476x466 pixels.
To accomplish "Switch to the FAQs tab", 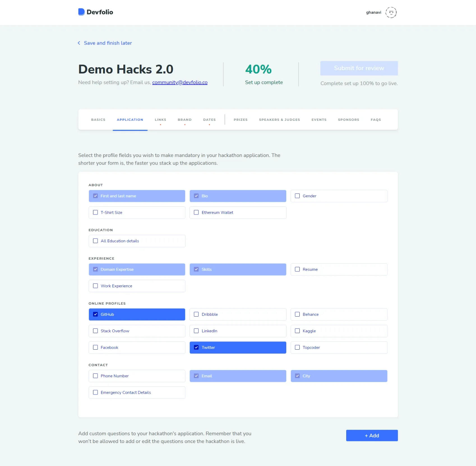I will (x=376, y=120).
